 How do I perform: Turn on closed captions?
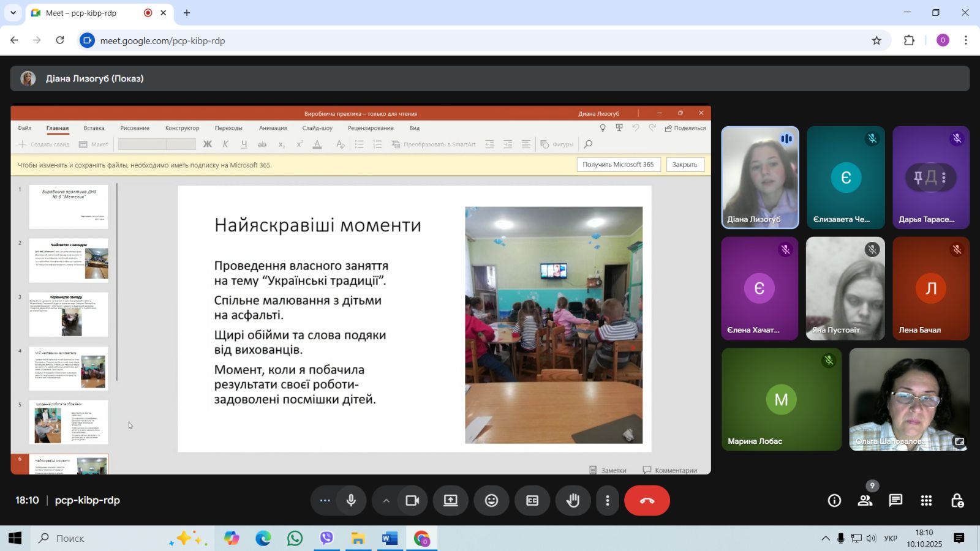point(532,501)
